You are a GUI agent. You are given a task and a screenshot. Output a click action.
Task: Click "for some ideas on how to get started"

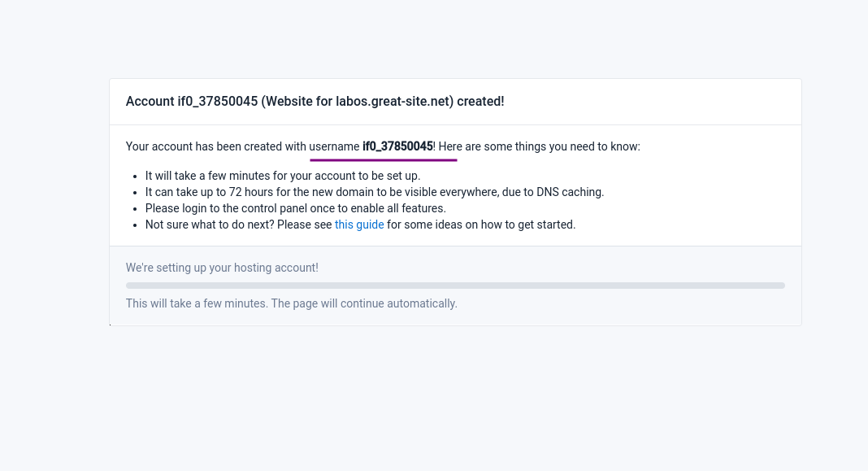coord(481,225)
